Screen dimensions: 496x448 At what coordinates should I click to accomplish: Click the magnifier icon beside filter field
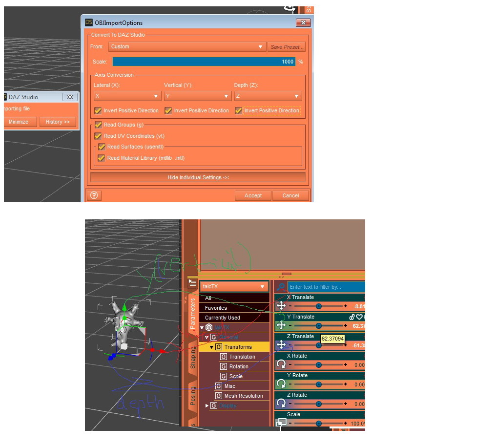(281, 287)
